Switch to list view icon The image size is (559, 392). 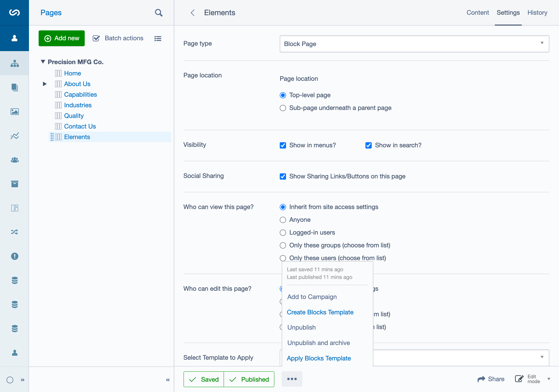[x=158, y=38]
